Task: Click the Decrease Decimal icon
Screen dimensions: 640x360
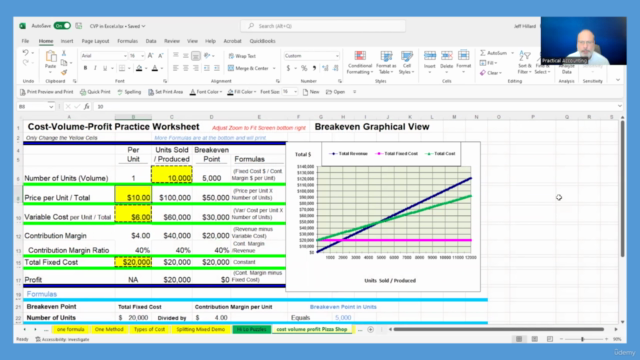Action: (336, 68)
